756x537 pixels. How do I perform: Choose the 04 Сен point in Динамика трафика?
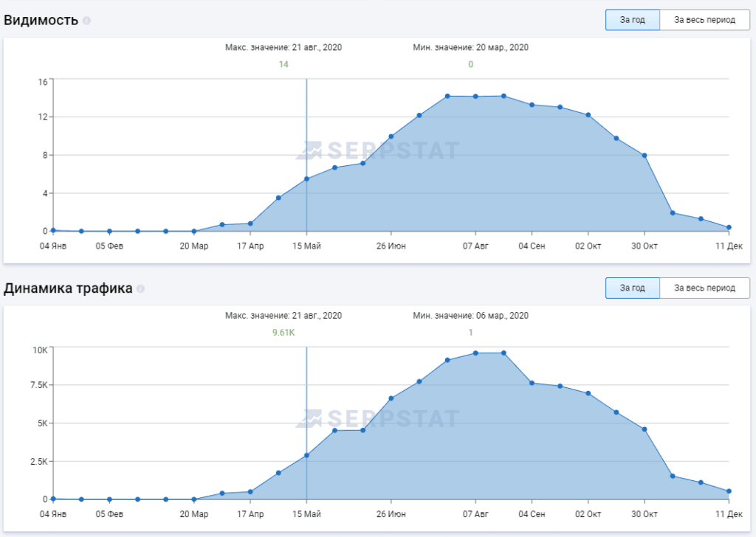pos(532,383)
